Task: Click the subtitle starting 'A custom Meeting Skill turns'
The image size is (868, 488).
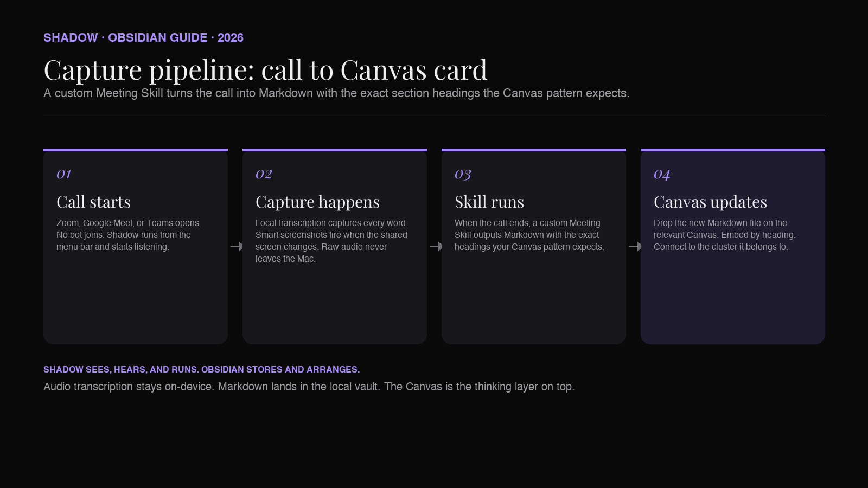Action: pos(336,93)
